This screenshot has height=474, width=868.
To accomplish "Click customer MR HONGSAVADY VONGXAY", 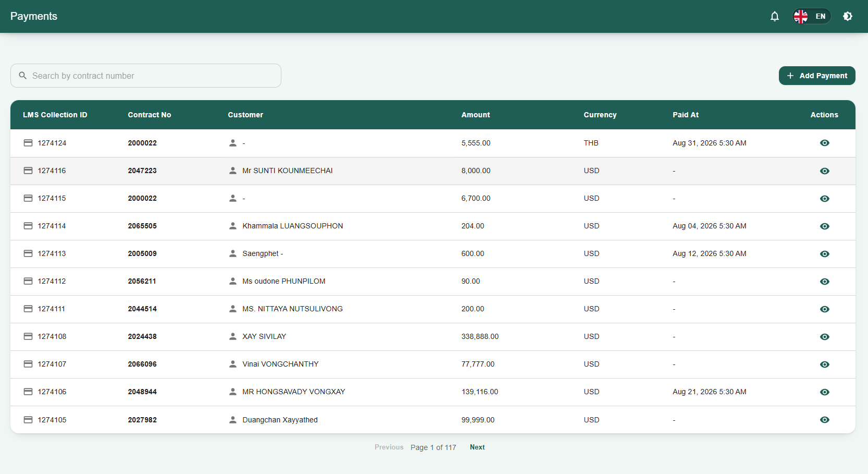I will pos(294,392).
